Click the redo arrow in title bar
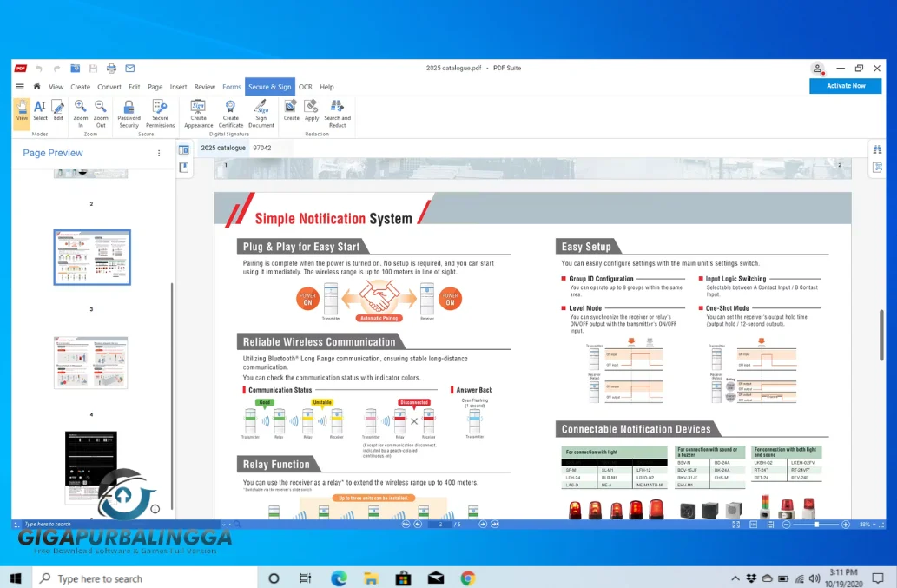 click(x=56, y=69)
